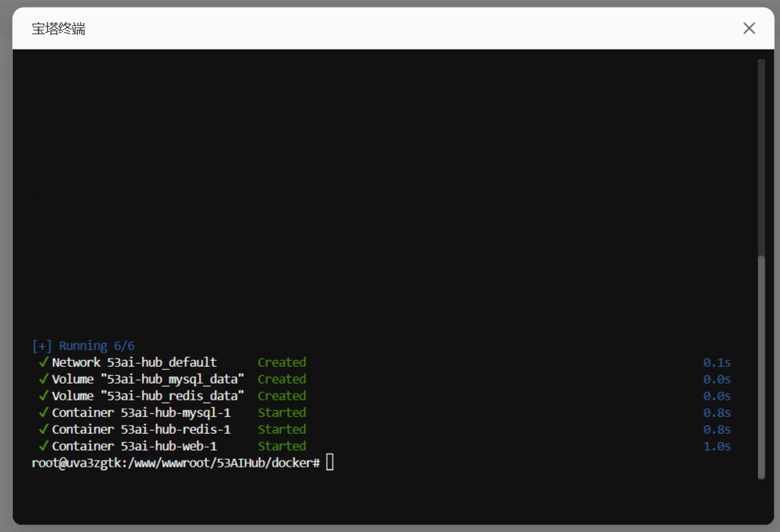Click 'Container 53ai-hub-redis-1' text

coord(141,429)
